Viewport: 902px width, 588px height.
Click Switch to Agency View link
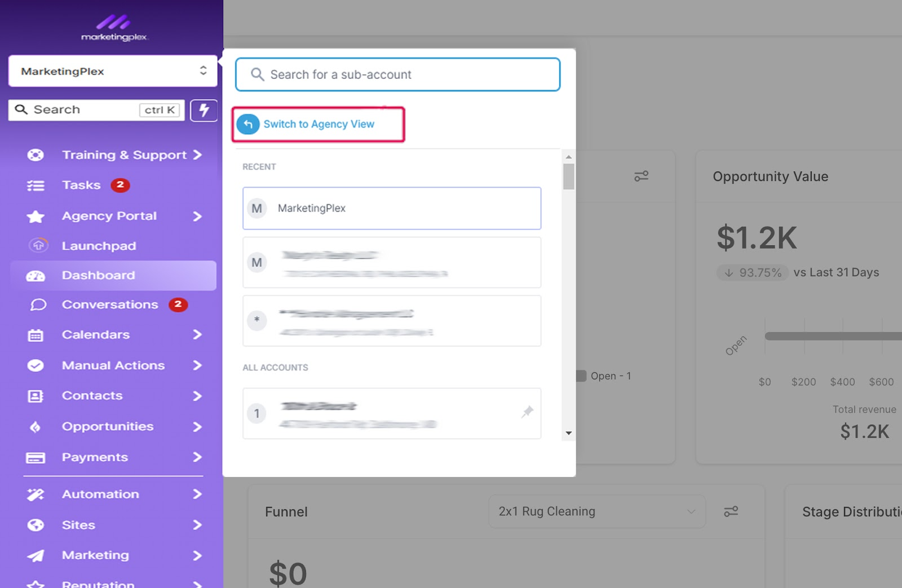319,124
